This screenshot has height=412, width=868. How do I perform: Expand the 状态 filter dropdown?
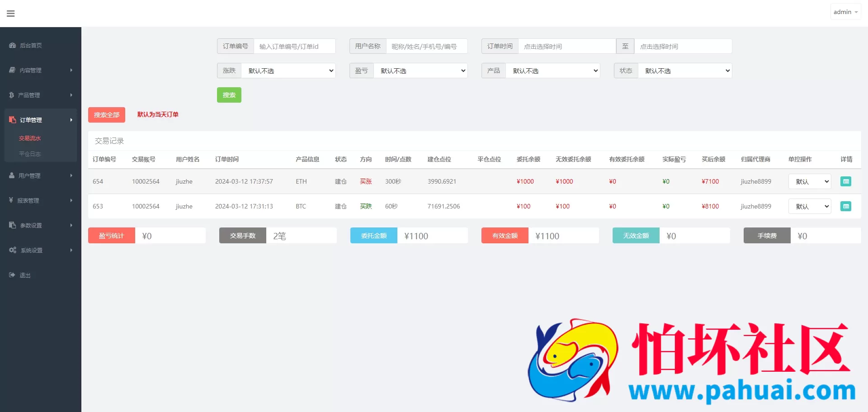point(685,71)
